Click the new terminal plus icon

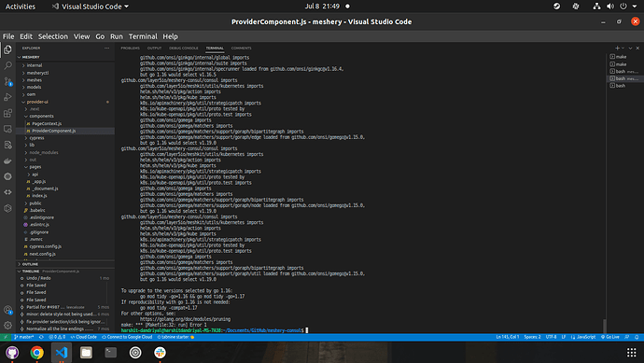tap(617, 48)
